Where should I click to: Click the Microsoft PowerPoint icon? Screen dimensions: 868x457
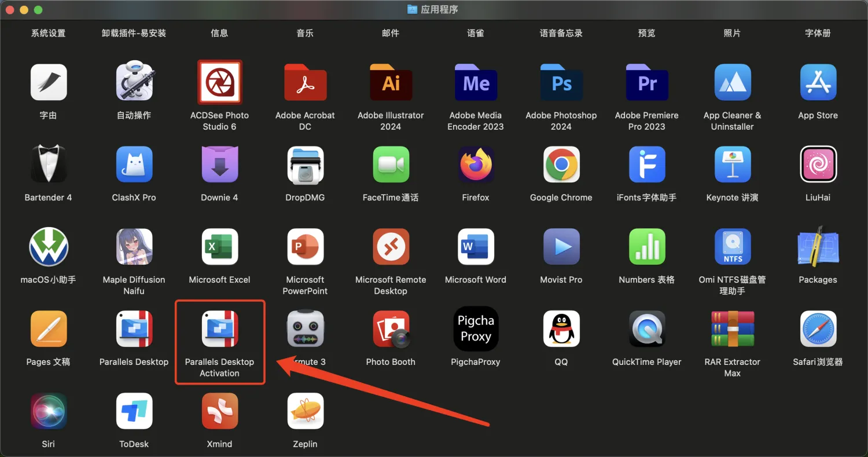[x=305, y=247]
